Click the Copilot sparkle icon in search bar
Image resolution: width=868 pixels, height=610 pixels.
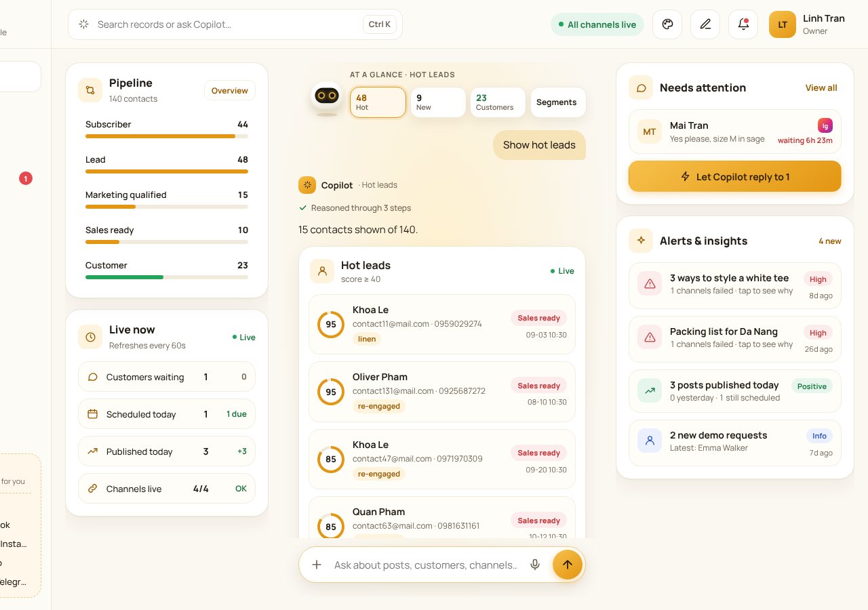84,24
